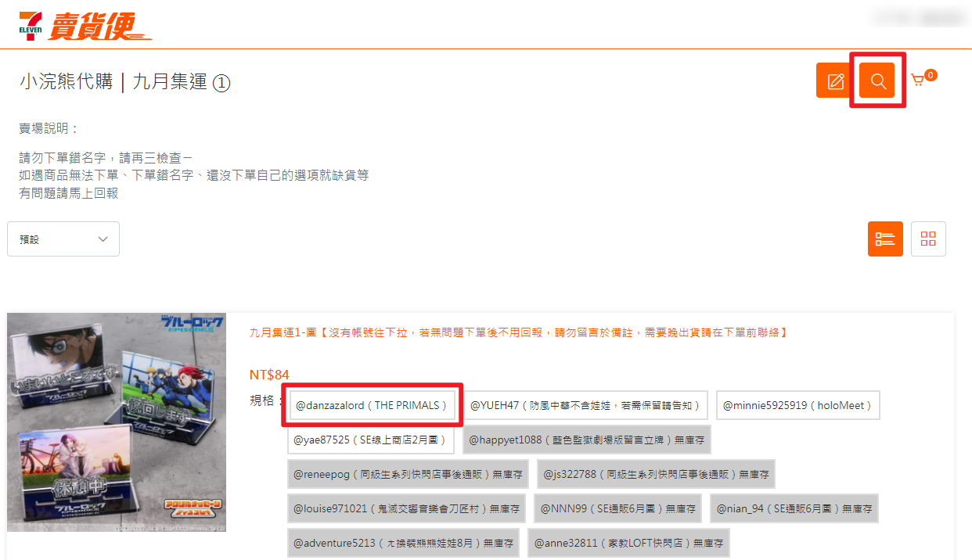Click the line 有問題請馬上回報
Viewport: 972px width, 560px height.
pyautogui.click(x=69, y=192)
